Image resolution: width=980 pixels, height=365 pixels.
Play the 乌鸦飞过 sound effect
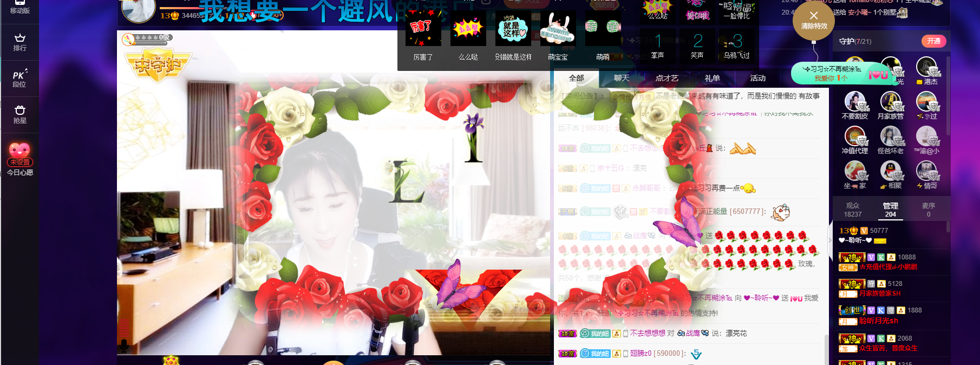tap(737, 45)
